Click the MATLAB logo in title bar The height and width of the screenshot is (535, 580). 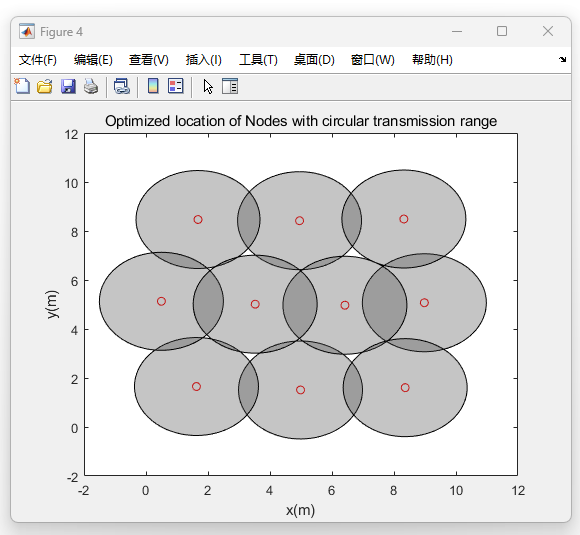click(27, 31)
